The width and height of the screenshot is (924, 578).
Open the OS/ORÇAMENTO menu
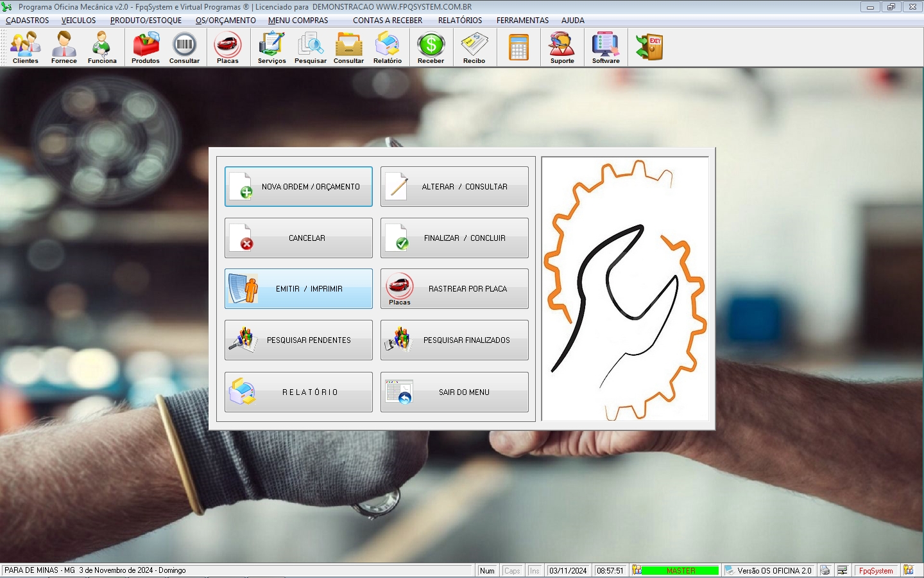point(226,21)
